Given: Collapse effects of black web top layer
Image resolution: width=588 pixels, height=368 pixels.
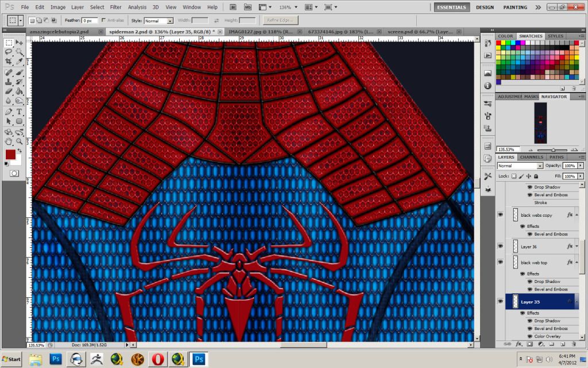Looking at the screenshot, I should pyautogui.click(x=577, y=262).
